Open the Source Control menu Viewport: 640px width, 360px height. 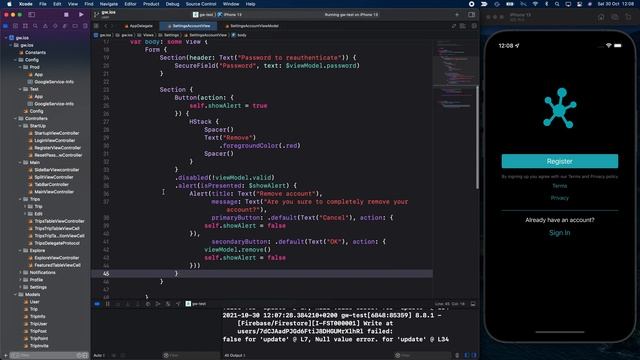point(201,4)
